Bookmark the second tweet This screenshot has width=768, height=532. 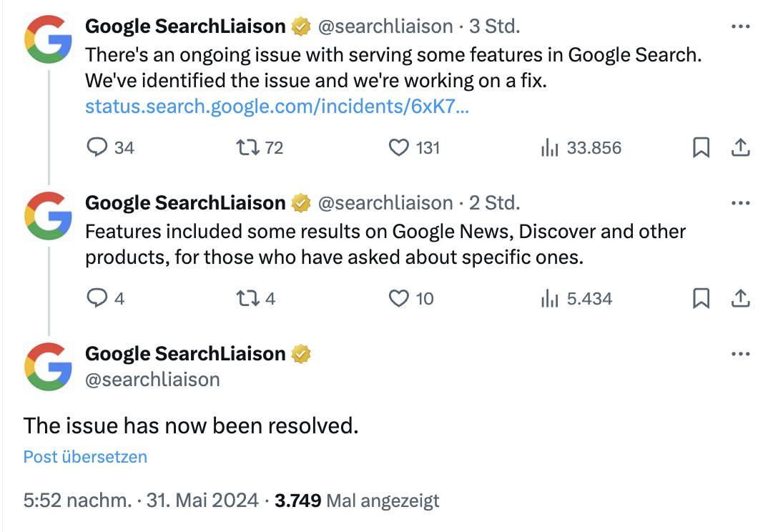point(701,299)
